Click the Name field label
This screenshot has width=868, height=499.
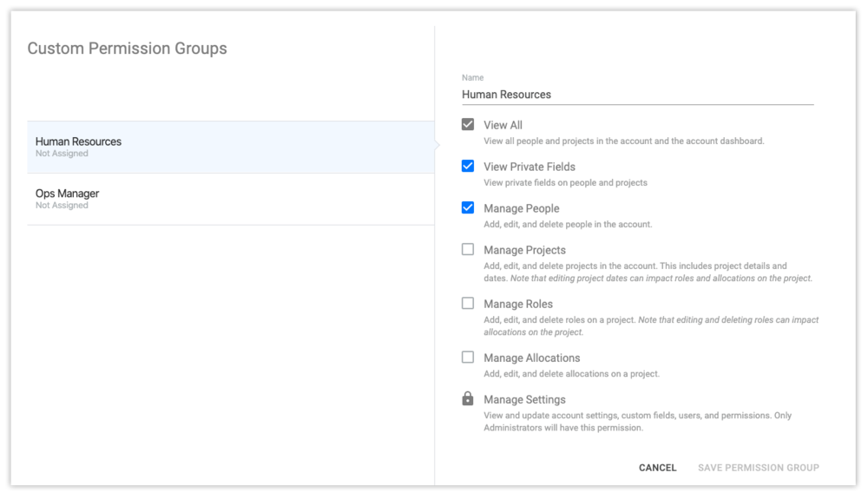pos(473,78)
